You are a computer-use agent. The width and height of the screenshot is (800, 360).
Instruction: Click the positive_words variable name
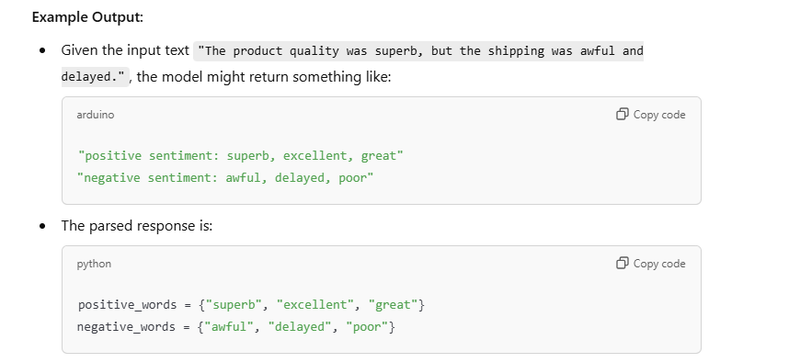pos(128,305)
